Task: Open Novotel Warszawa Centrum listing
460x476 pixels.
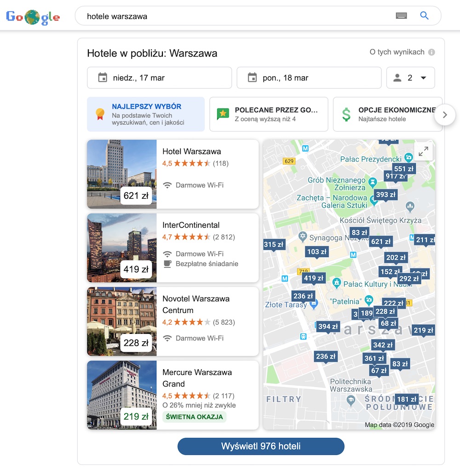Action: [173, 321]
